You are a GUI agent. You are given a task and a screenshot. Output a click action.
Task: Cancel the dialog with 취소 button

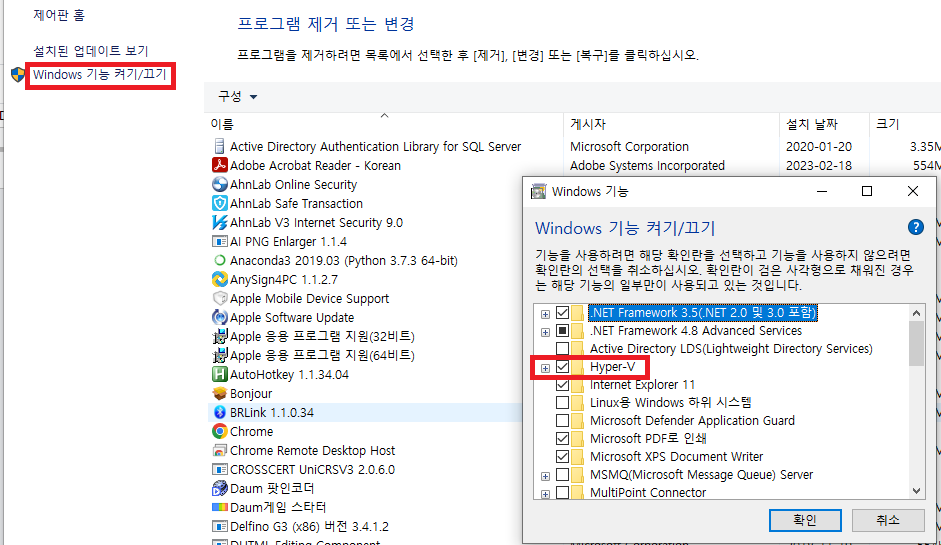888,520
